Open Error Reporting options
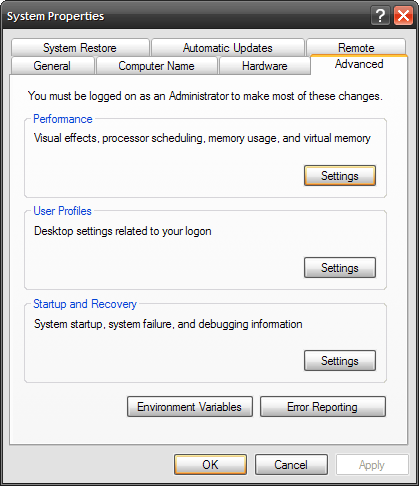Image resolution: width=419 pixels, height=486 pixels. (323, 407)
